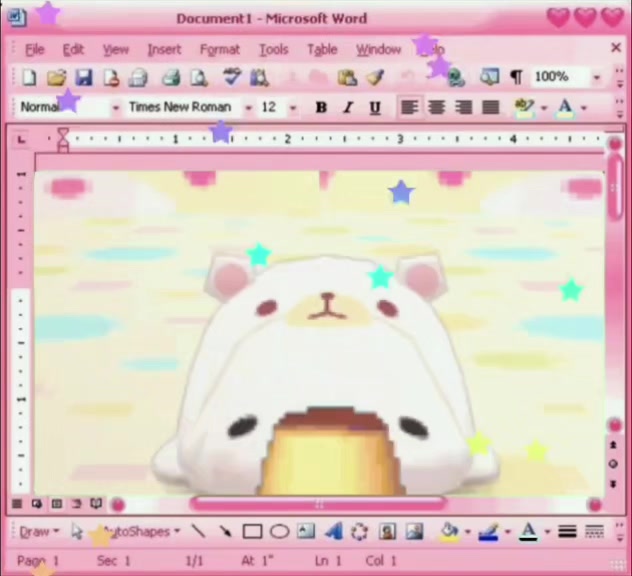This screenshot has width=632, height=576.
Task: Apply Highlight color marker
Action: (x=524, y=107)
